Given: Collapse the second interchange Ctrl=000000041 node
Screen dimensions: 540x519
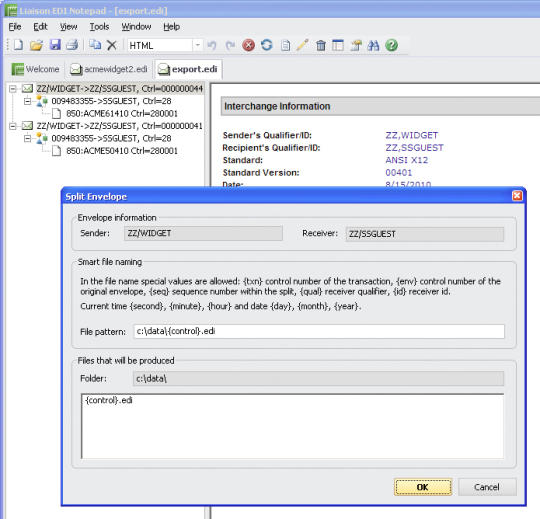Looking at the screenshot, I should (x=13, y=126).
